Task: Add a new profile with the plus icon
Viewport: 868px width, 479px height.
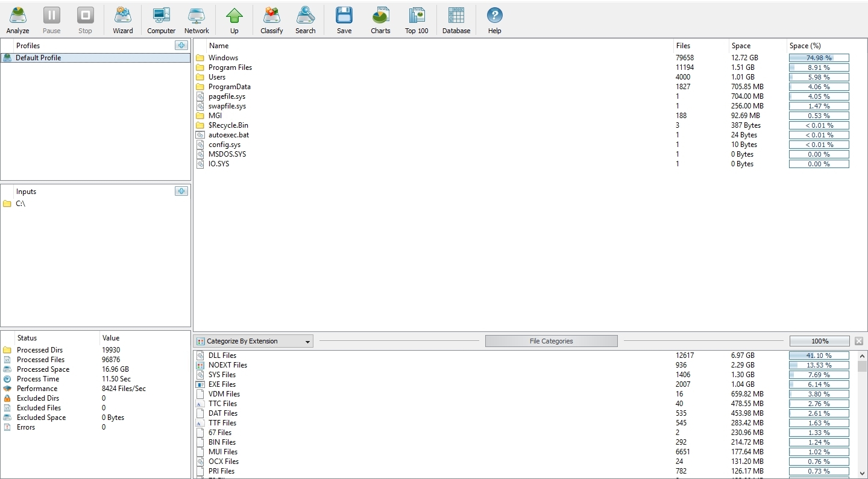Action: pyautogui.click(x=181, y=45)
